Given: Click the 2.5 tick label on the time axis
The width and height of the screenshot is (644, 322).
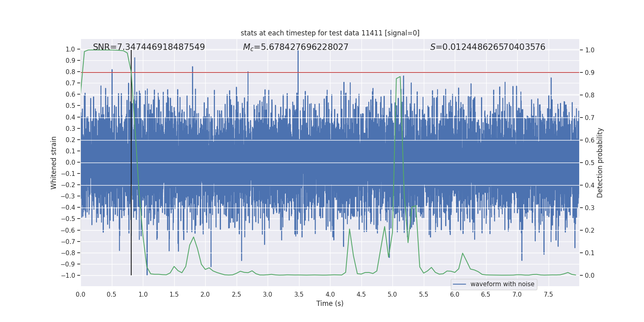Looking at the screenshot, I should tap(236, 294).
